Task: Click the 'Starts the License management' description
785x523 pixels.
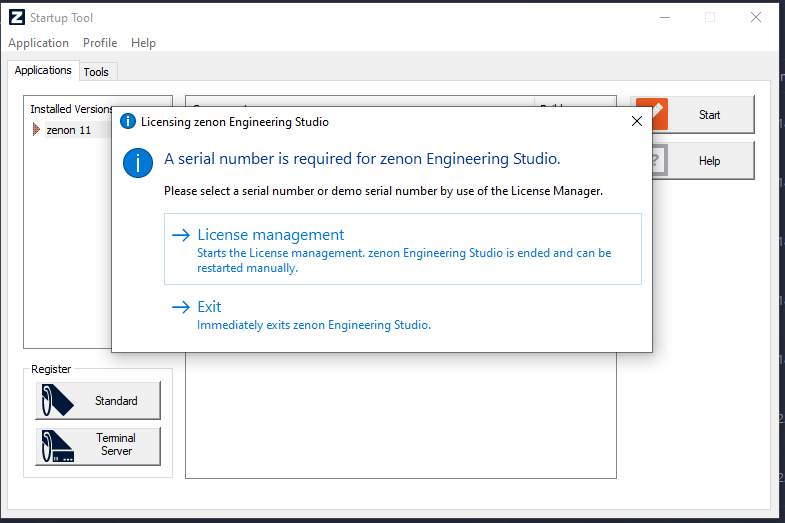Action: pos(404,260)
